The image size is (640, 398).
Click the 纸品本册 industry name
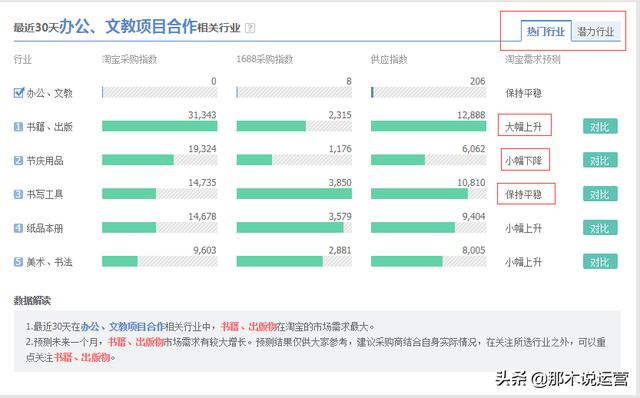click(x=45, y=228)
